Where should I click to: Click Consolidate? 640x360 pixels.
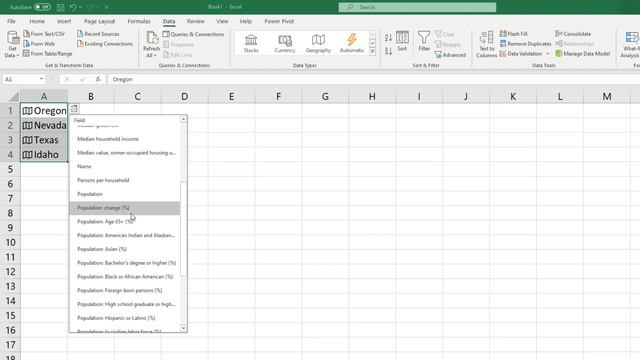click(x=573, y=34)
